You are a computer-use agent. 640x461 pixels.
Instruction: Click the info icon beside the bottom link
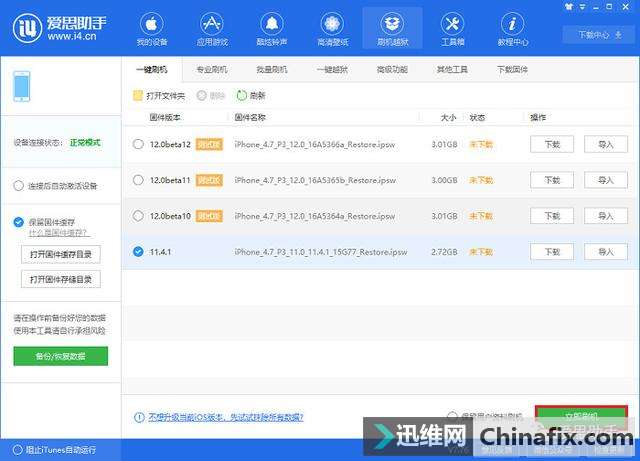pyautogui.click(x=139, y=417)
